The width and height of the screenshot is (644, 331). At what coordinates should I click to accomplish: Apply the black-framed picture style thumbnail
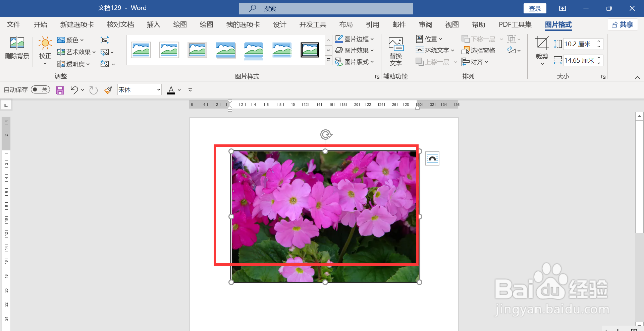(x=310, y=50)
